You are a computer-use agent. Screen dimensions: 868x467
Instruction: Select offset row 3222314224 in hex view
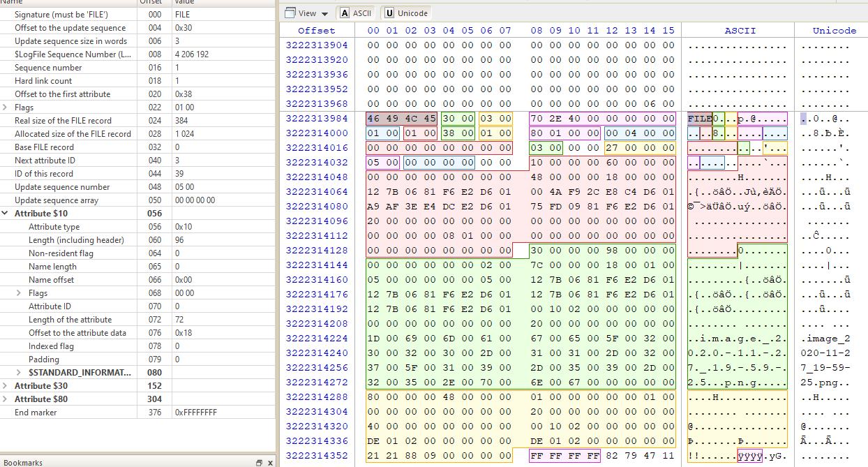(x=316, y=339)
